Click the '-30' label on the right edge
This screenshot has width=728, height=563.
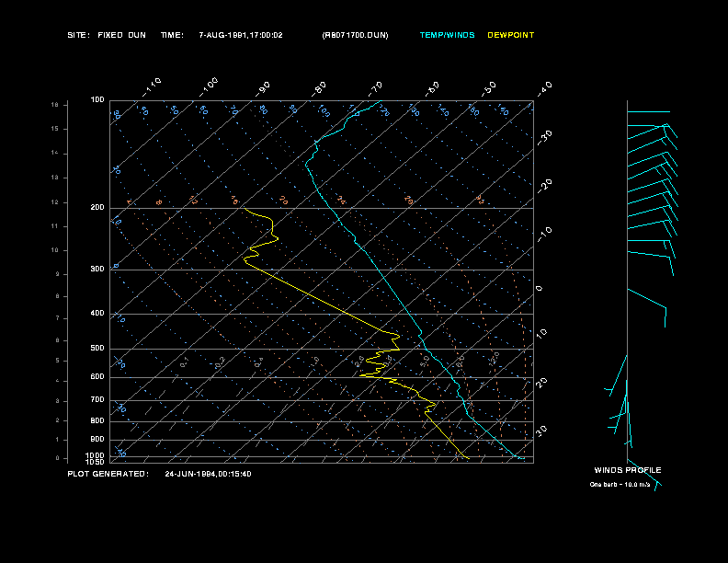[x=544, y=137]
